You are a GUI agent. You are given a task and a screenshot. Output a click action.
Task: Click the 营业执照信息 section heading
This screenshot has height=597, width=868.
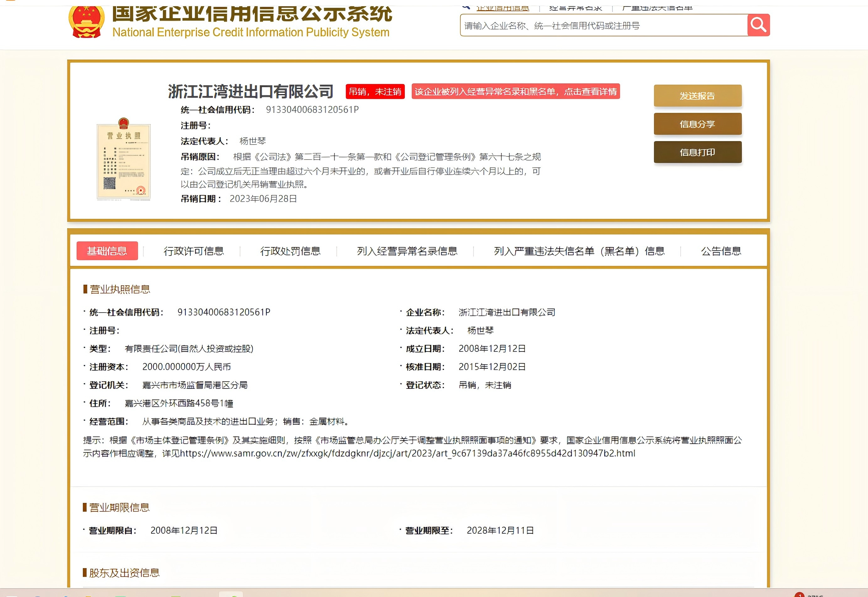[120, 289]
